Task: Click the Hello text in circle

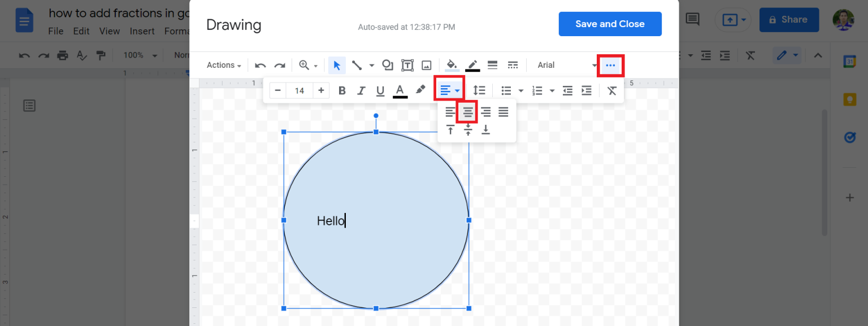Action: [331, 221]
